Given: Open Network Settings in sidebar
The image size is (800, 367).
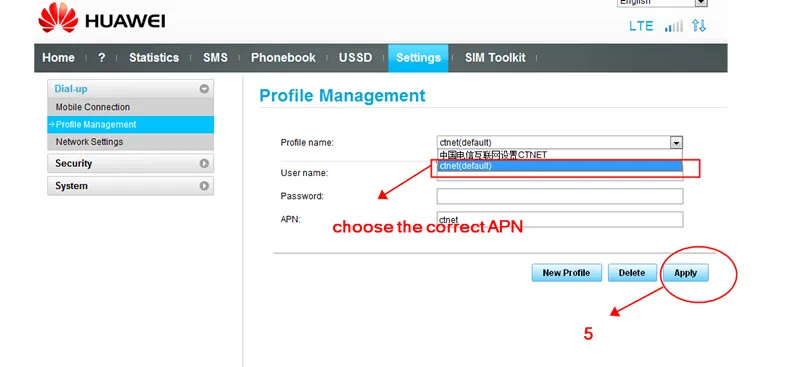Looking at the screenshot, I should click(x=130, y=142).
